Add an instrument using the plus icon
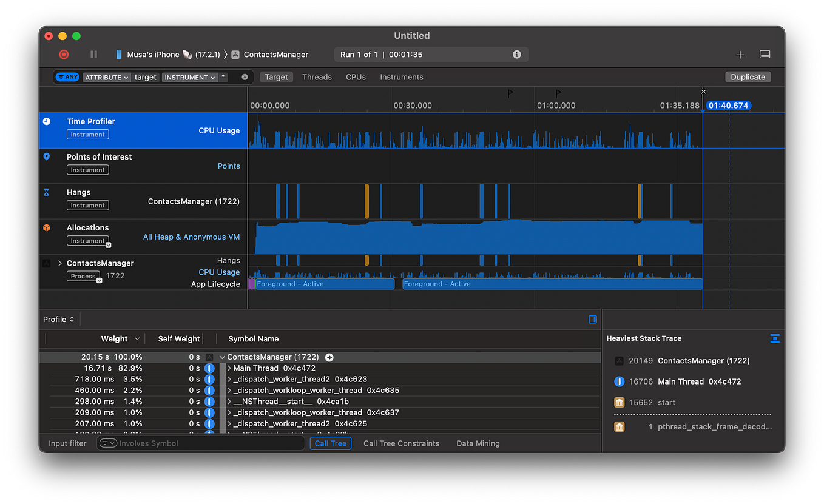 click(x=740, y=54)
